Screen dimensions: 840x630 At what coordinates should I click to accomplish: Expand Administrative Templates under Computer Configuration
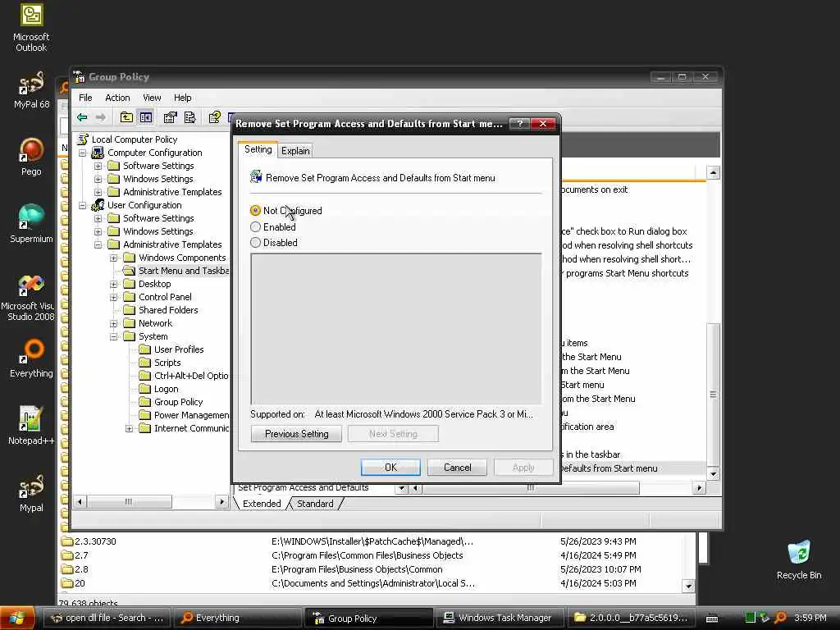(98, 192)
